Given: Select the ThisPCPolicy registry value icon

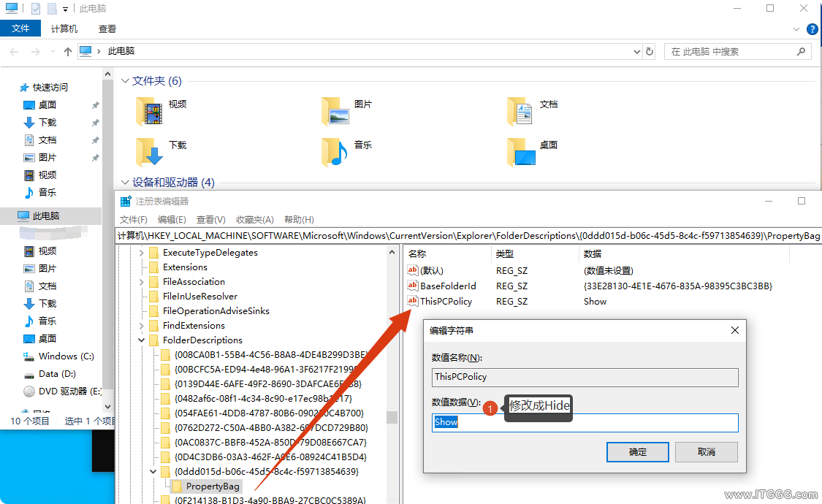Looking at the screenshot, I should [x=413, y=301].
